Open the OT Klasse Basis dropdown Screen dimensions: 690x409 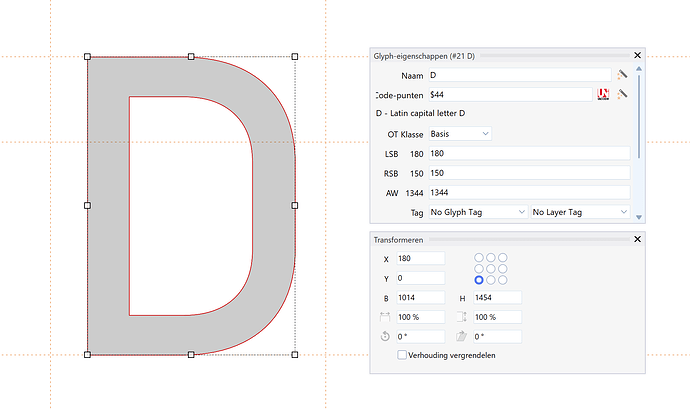point(460,134)
